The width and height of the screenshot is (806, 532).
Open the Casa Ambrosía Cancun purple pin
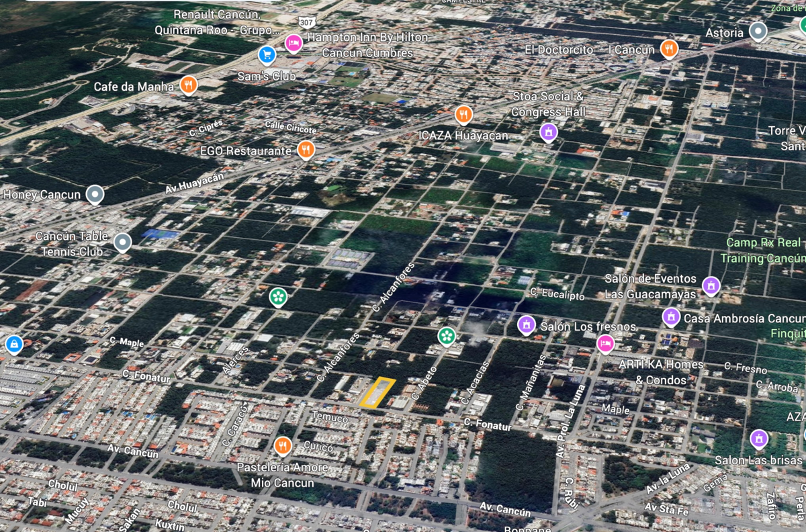click(x=671, y=316)
